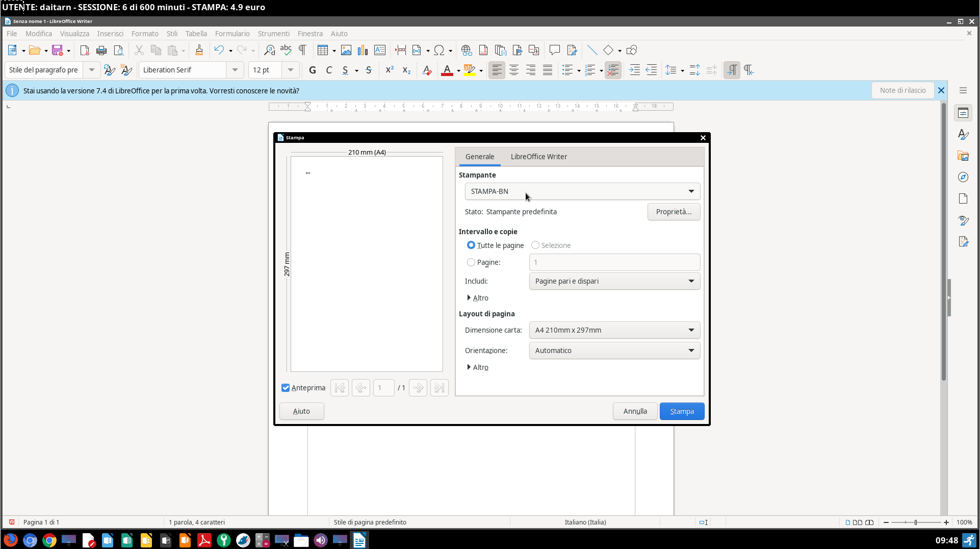This screenshot has width=980, height=549.
Task: Select the Tutte le pagine radio button
Action: coord(471,245)
